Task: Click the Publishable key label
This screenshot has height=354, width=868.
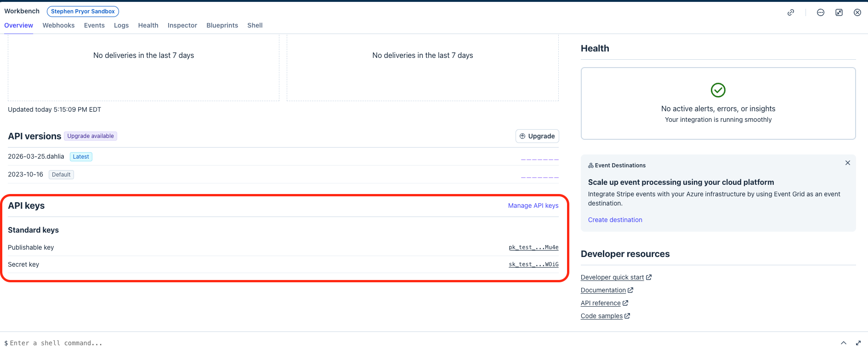Action: (31, 247)
